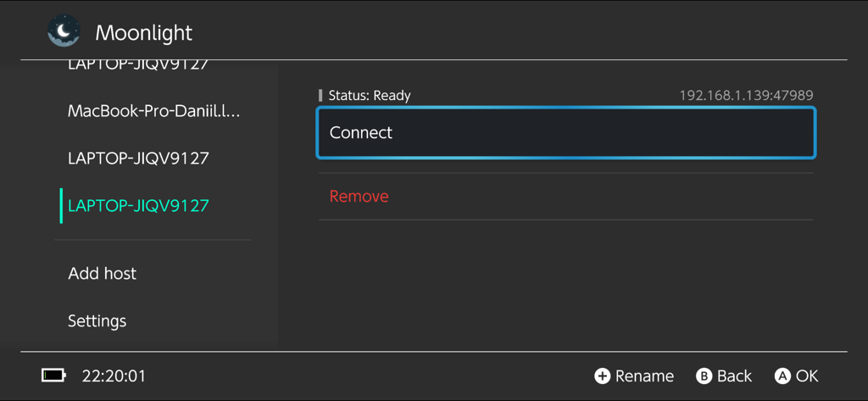868x401 pixels.
Task: Select the partially hidden top LAPTOP-JIQV9127 host
Action: 138,65
